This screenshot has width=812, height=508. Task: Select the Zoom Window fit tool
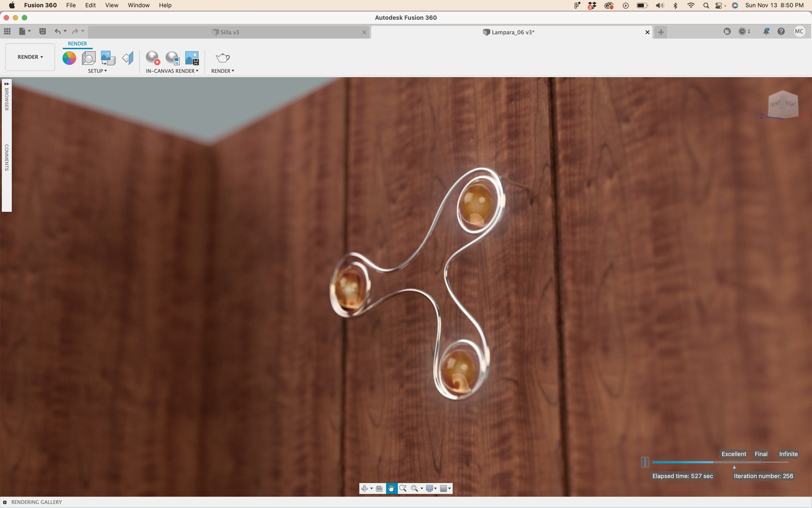415,488
